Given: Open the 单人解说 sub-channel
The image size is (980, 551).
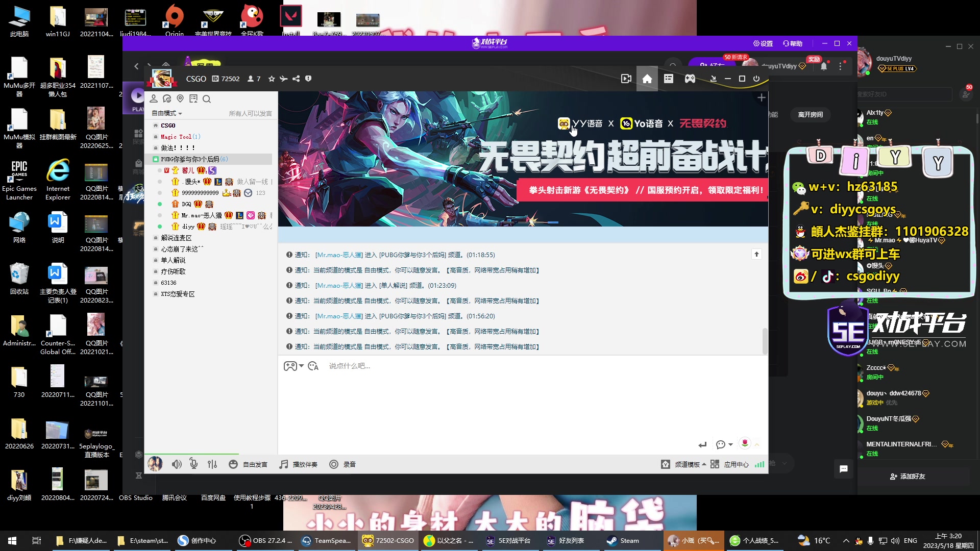Looking at the screenshot, I should pyautogui.click(x=173, y=260).
